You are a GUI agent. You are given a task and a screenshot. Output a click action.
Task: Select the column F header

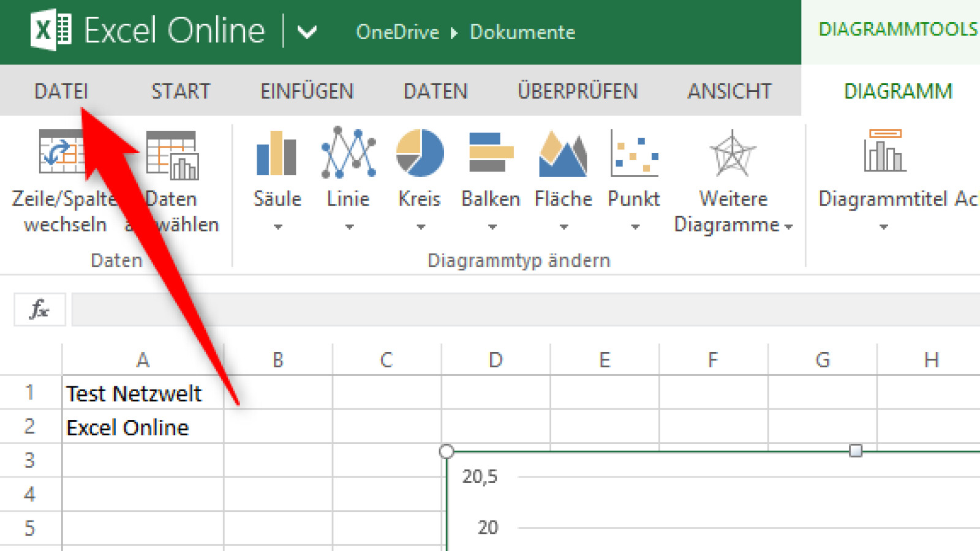(713, 359)
